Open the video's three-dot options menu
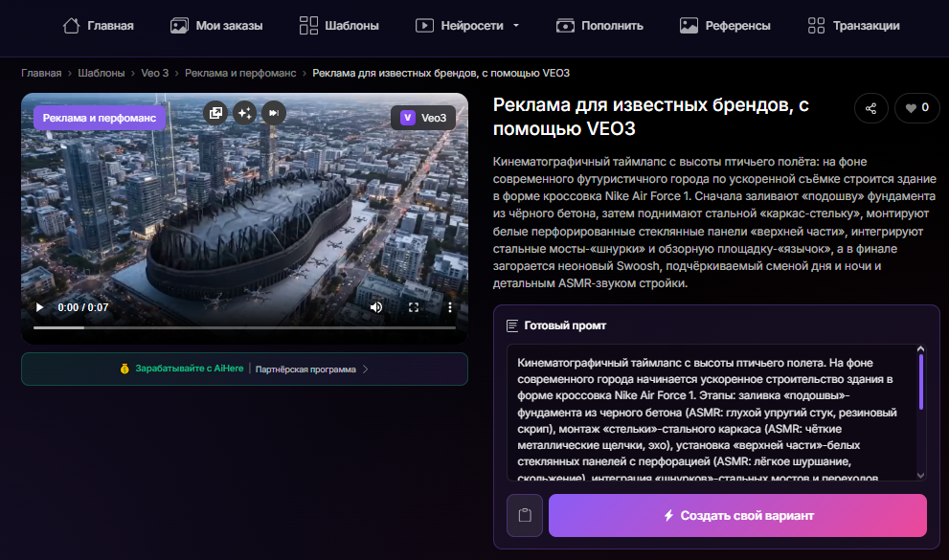 point(448,307)
